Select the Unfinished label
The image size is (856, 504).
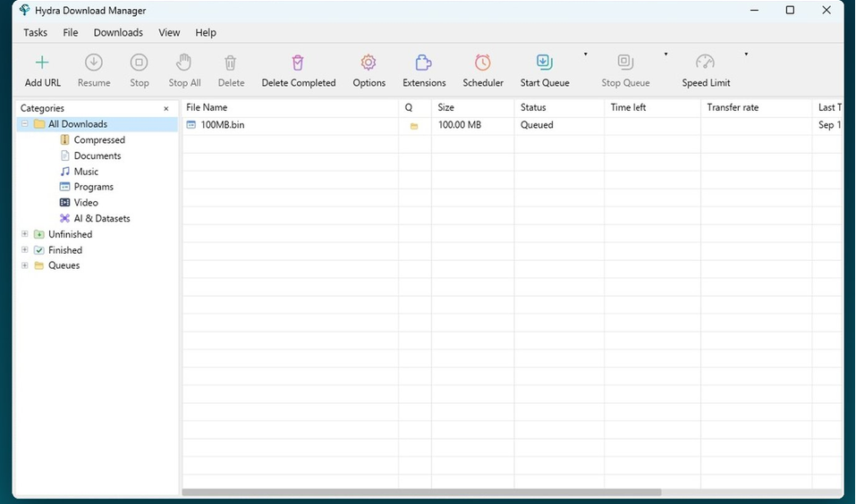[x=71, y=234]
